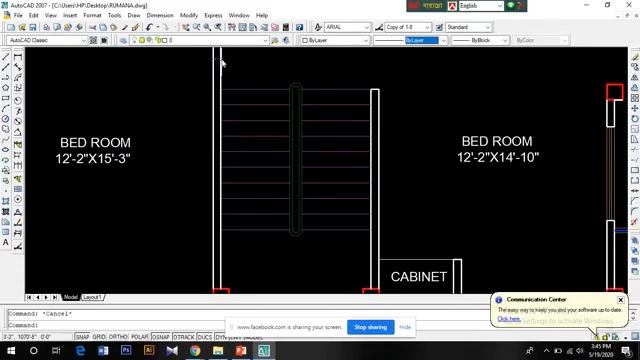Viewport: 640px width, 360px height.
Task: Click the Table Style icon
Action: (439, 27)
